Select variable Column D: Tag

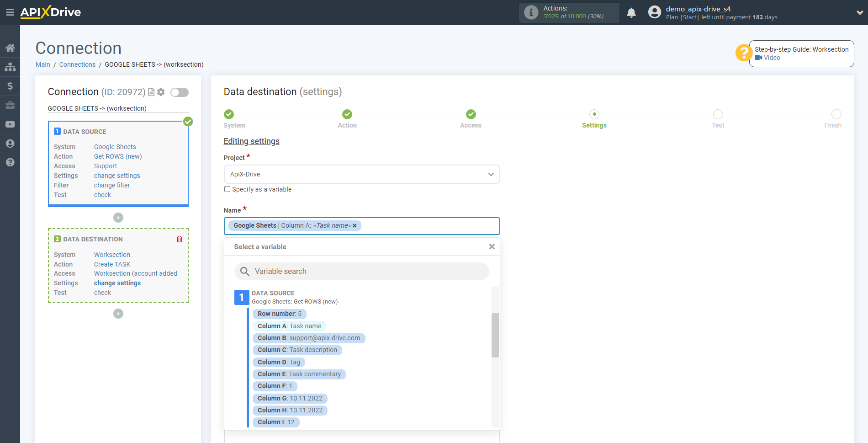279,362
